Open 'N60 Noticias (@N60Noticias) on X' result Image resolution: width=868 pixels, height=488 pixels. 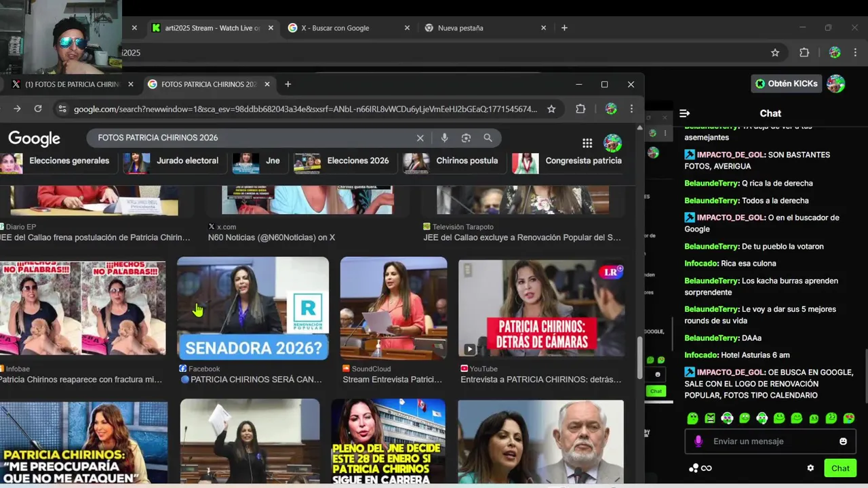(271, 237)
